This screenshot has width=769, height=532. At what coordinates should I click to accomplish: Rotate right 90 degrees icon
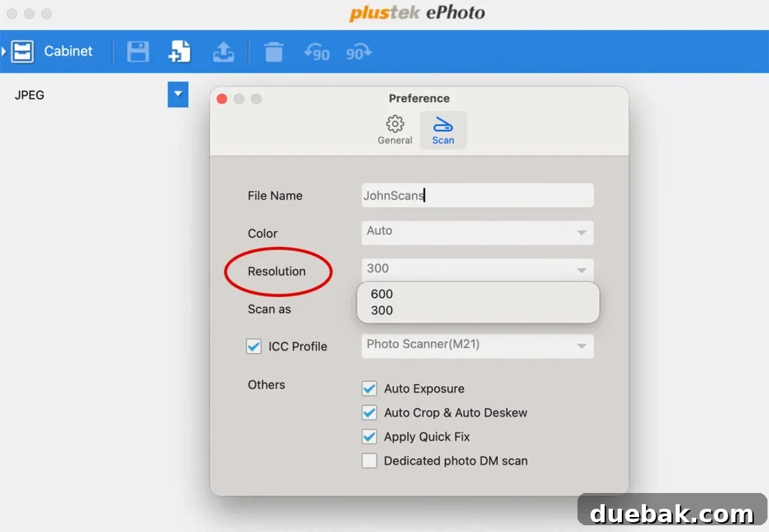(358, 52)
